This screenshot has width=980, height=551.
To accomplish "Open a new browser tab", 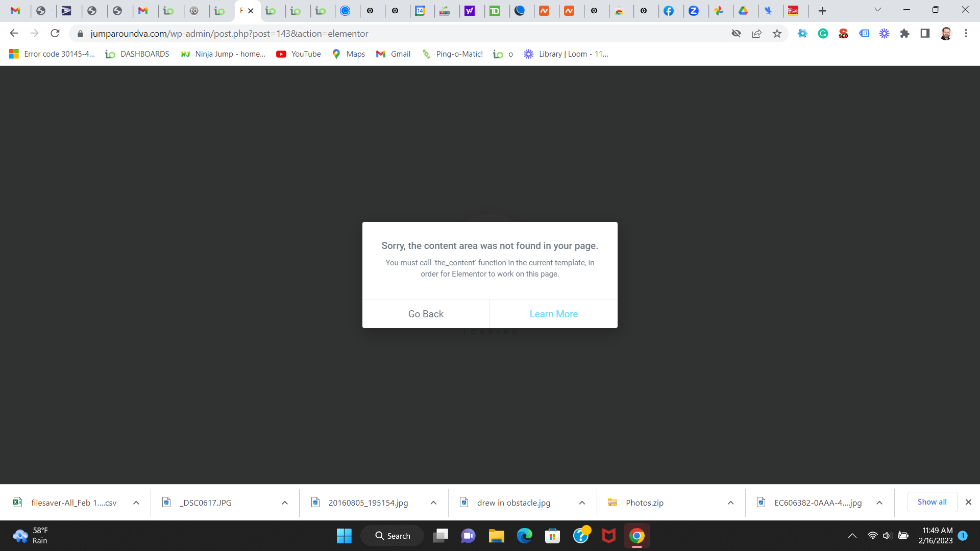I will [x=822, y=11].
